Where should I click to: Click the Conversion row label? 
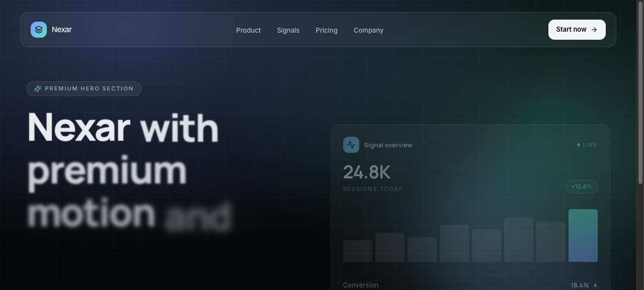pos(361,285)
